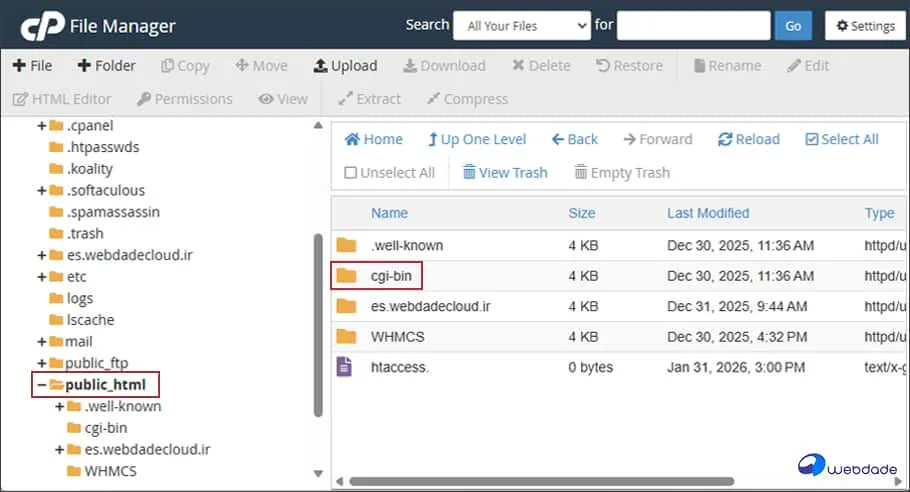Open the htaccess file icon
Image resolution: width=910 pixels, height=492 pixels.
pyautogui.click(x=346, y=367)
